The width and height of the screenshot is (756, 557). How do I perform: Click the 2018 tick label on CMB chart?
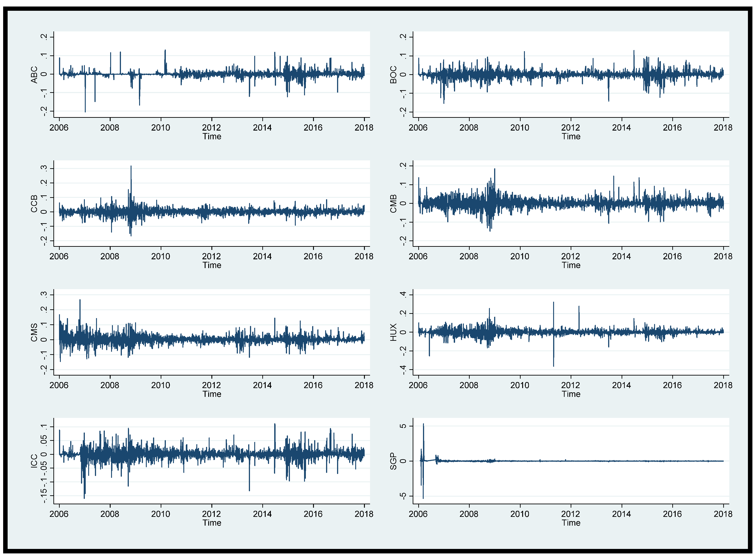tap(723, 257)
